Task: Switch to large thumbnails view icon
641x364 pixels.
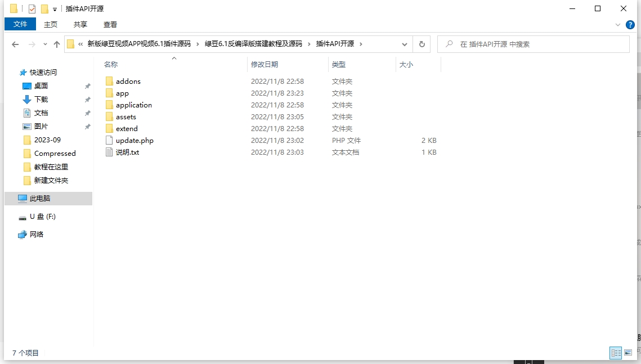Action: tap(628, 353)
